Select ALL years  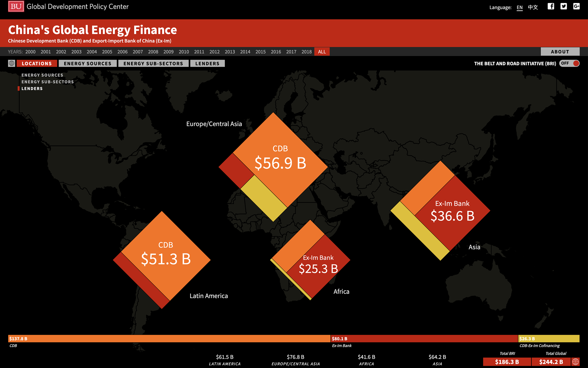click(322, 52)
